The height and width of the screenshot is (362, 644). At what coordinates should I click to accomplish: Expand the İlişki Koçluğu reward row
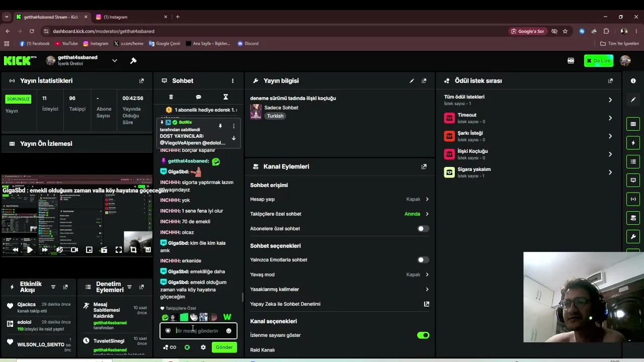point(610,154)
